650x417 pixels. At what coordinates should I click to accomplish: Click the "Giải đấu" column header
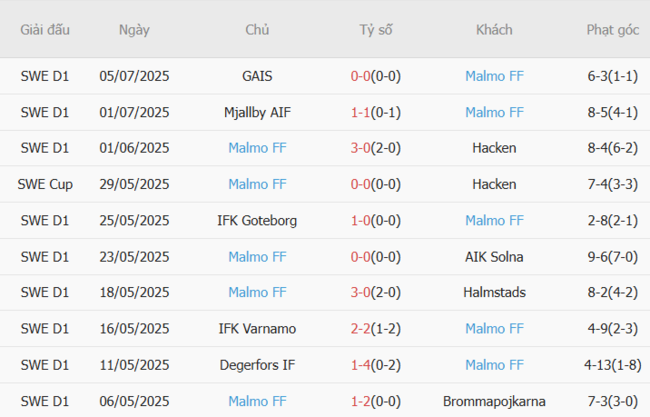click(45, 30)
